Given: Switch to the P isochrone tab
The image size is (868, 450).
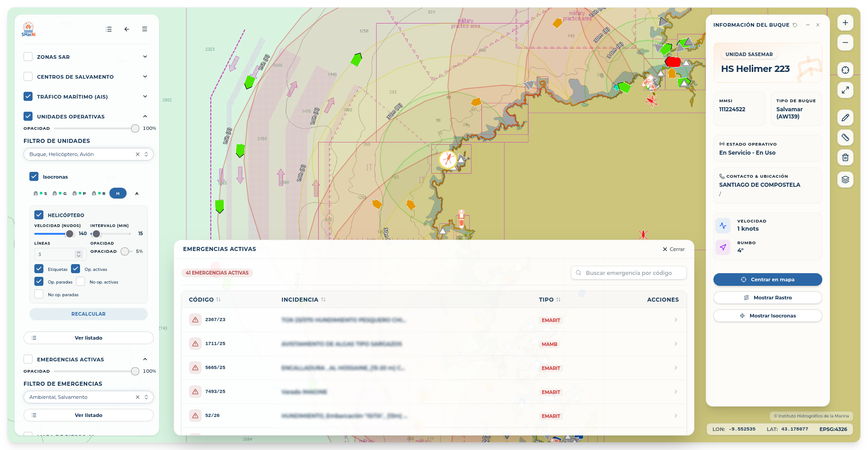Looking at the screenshot, I should pyautogui.click(x=79, y=193).
